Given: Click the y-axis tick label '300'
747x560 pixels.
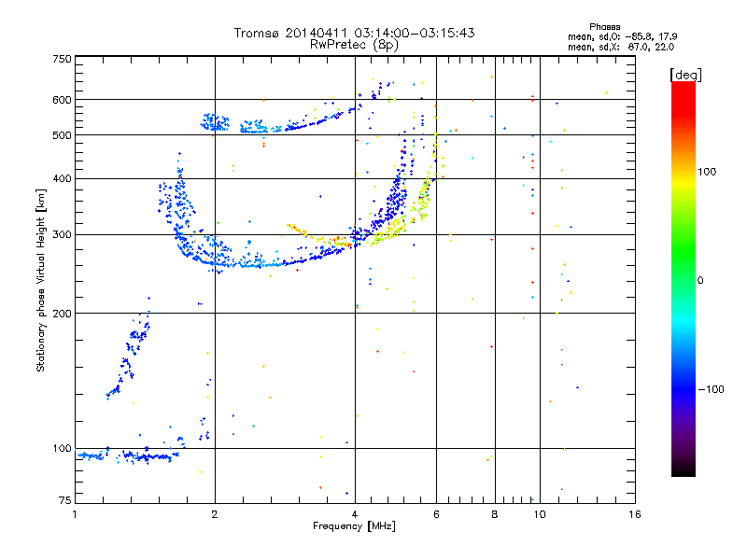Looking at the screenshot, I should pyautogui.click(x=62, y=234).
